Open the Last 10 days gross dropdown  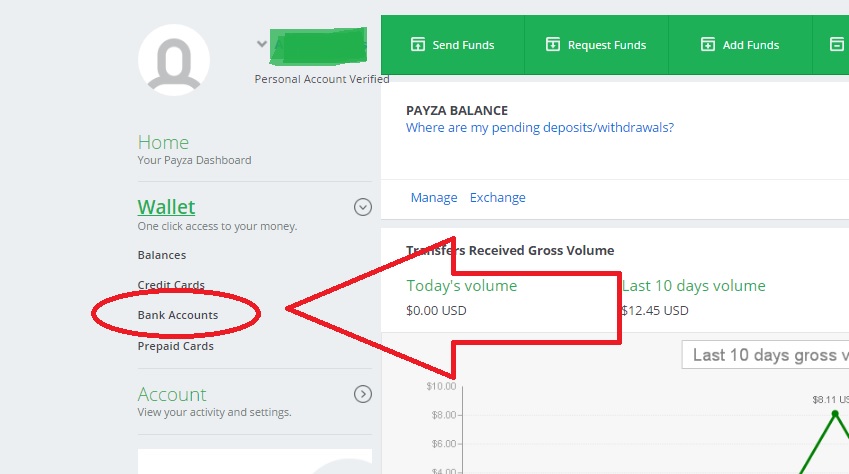[x=765, y=355]
